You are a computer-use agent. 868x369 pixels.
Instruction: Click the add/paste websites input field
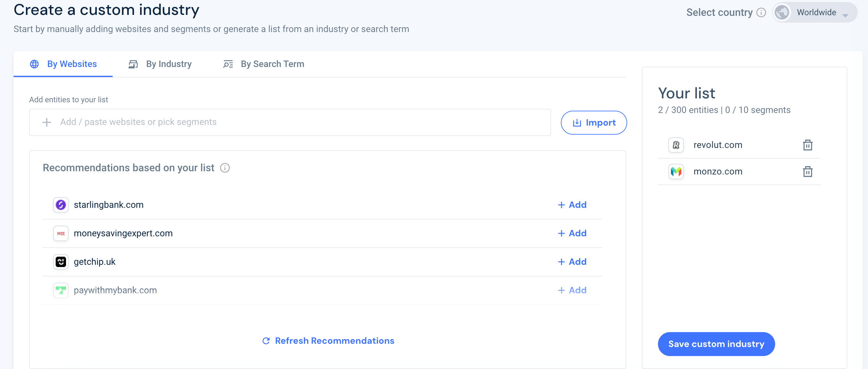tap(236, 122)
